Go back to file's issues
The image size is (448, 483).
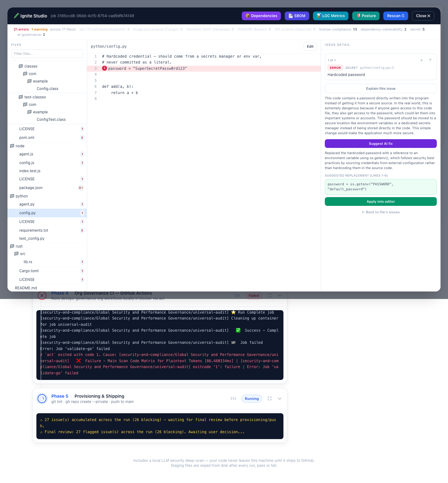(381, 212)
